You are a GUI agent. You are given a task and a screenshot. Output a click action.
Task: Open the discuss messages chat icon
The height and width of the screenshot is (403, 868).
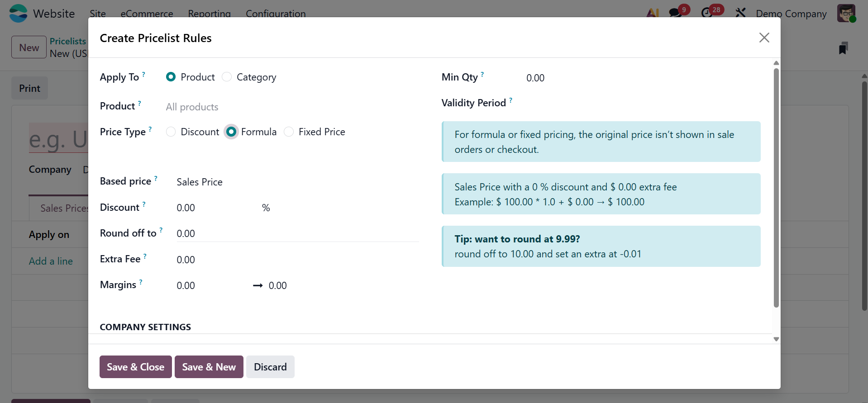(675, 13)
